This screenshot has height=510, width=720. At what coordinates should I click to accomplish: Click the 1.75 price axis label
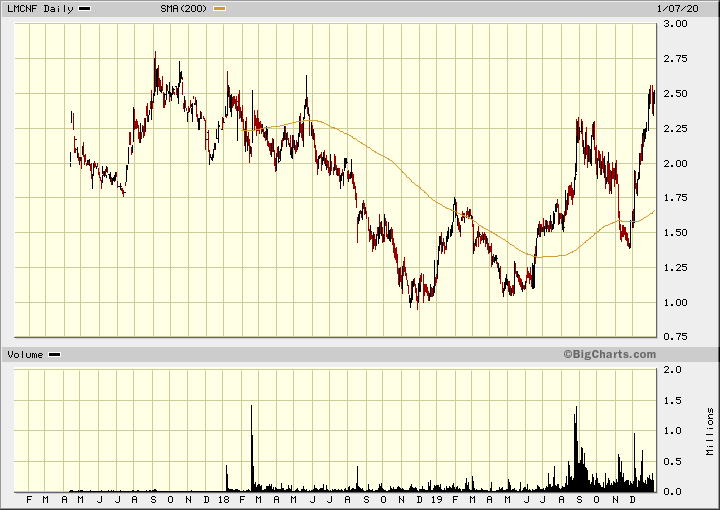click(675, 197)
